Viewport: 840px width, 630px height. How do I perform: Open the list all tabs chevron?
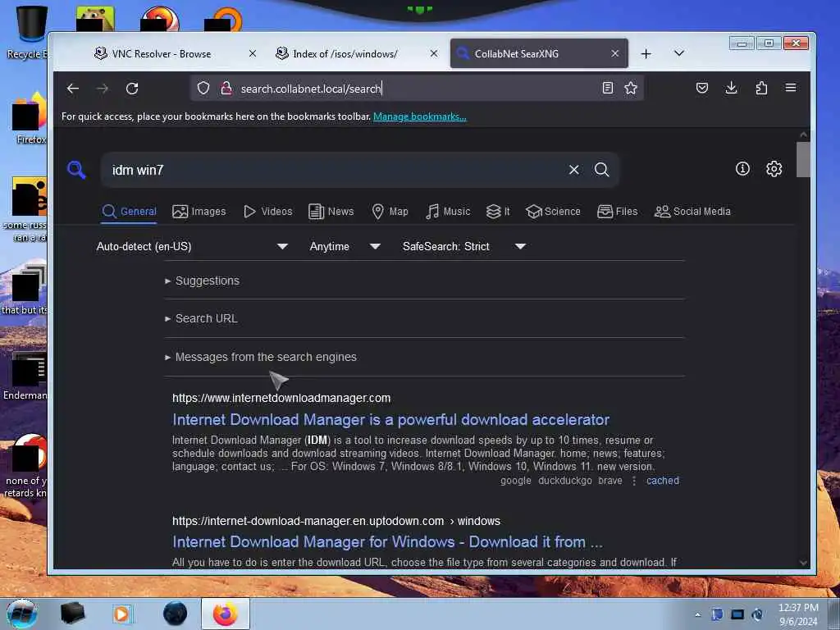click(x=678, y=53)
